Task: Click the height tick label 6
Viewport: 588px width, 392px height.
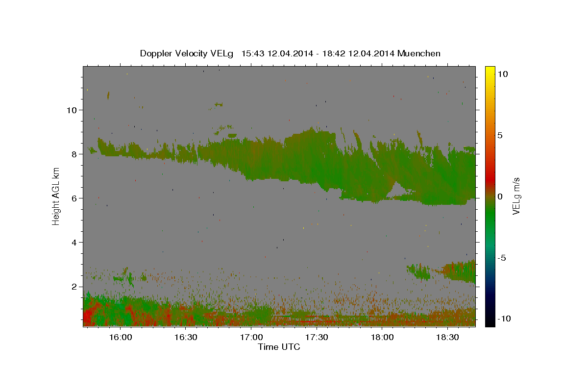Action: [74, 198]
